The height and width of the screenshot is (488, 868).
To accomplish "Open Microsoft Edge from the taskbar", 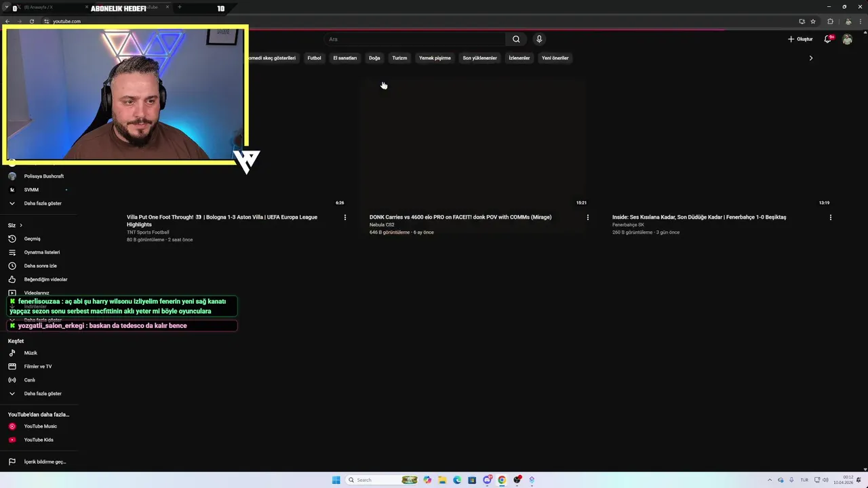I will 457,480.
